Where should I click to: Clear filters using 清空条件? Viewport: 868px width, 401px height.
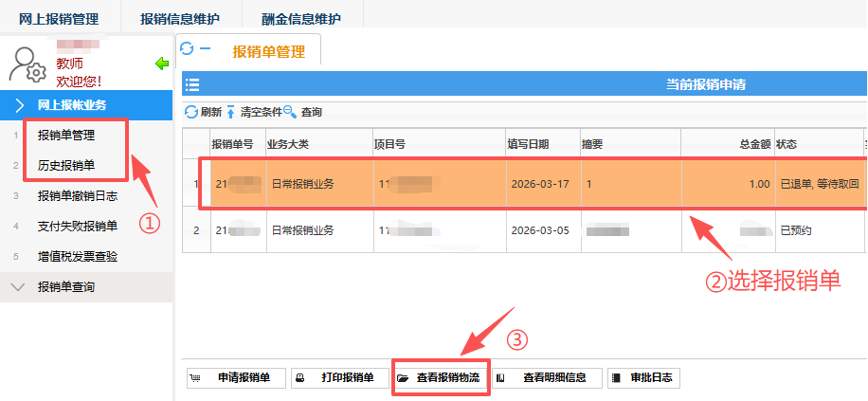252,112
